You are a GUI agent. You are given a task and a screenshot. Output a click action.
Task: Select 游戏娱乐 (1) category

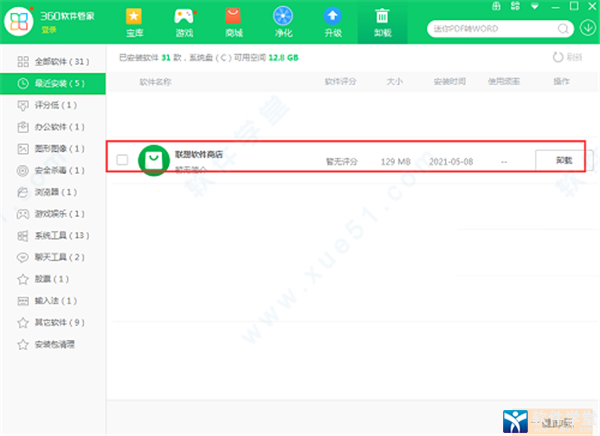pyautogui.click(x=53, y=214)
